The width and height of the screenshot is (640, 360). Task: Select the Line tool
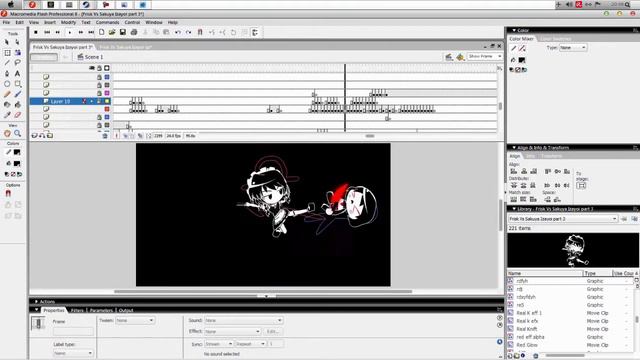[x=7, y=63]
